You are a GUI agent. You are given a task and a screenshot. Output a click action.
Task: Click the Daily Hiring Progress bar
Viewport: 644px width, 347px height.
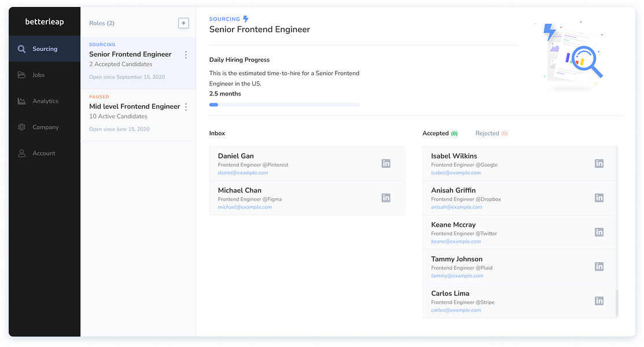tap(284, 105)
